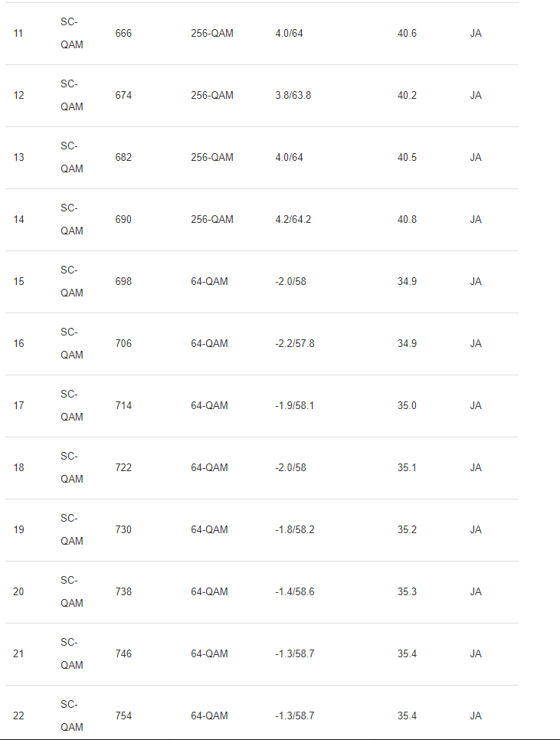Click channel 22 row number
560x740 pixels.
18,716
